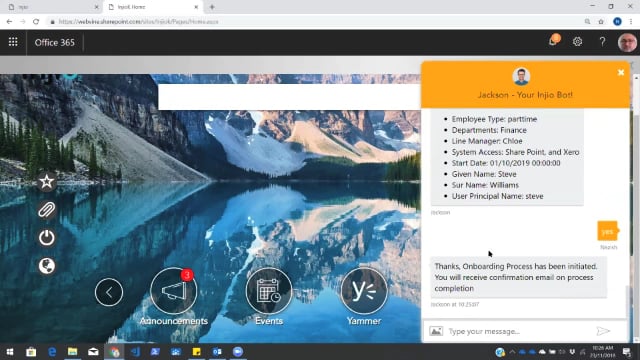Click the browser back arrow

pyautogui.click(x=9, y=22)
